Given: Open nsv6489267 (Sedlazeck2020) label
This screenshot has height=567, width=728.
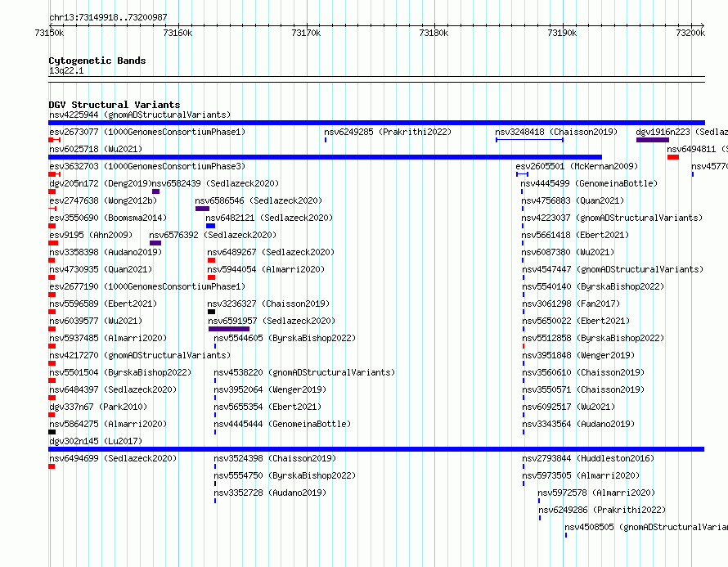Looking at the screenshot, I should tap(271, 252).
